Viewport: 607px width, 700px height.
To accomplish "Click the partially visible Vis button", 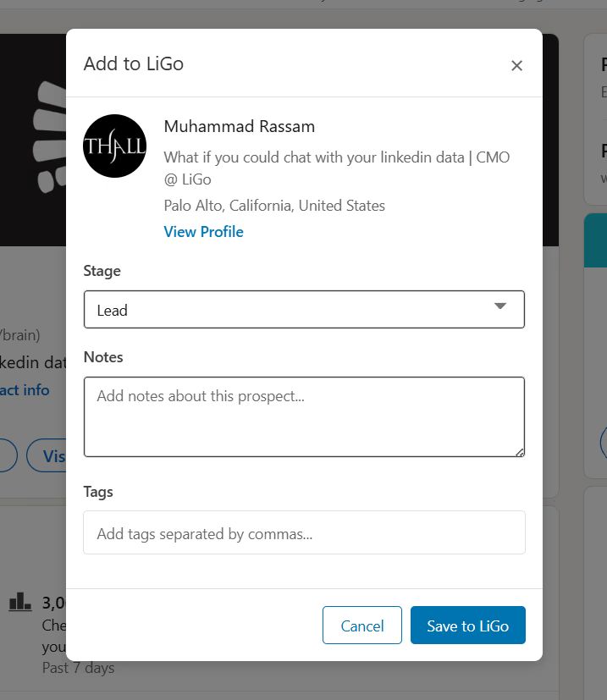I will (47, 455).
